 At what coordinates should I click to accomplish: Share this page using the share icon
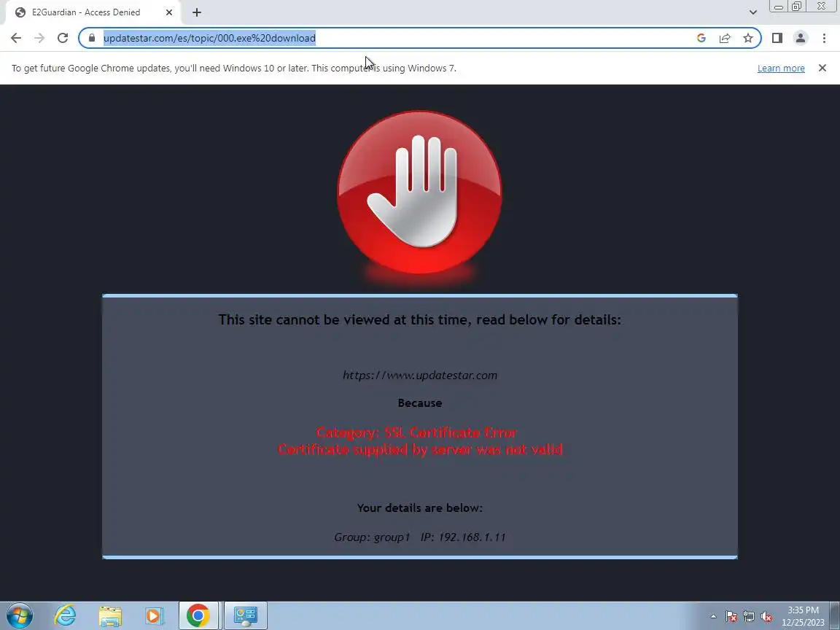click(x=725, y=38)
